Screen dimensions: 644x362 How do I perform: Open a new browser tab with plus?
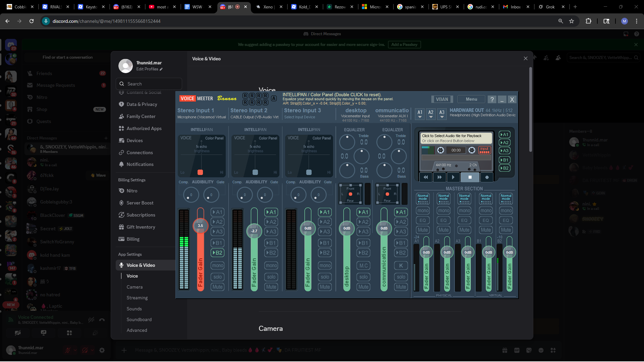(x=575, y=7)
